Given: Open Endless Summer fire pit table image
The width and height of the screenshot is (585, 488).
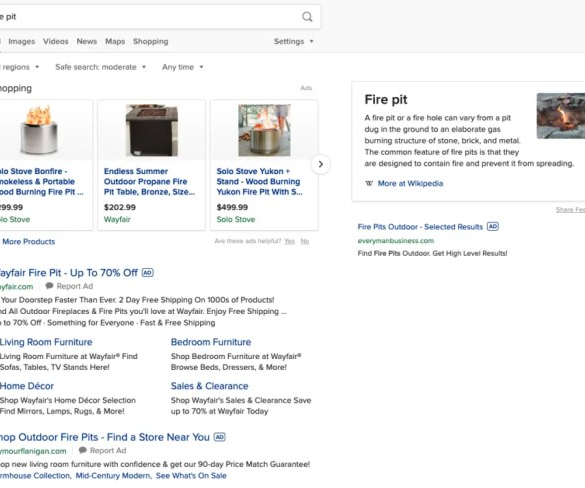Looking at the screenshot, I should coord(151,130).
